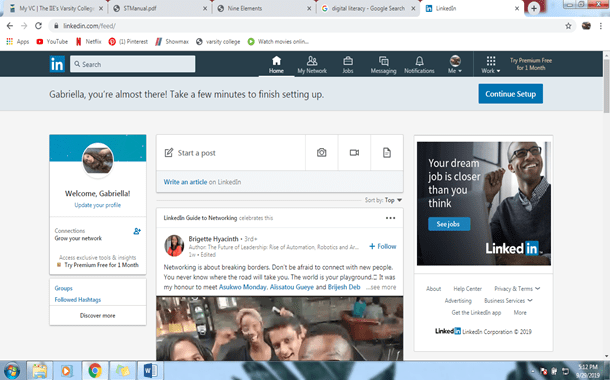Open the YouTube bookmark
The width and height of the screenshot is (610, 380).
point(52,42)
